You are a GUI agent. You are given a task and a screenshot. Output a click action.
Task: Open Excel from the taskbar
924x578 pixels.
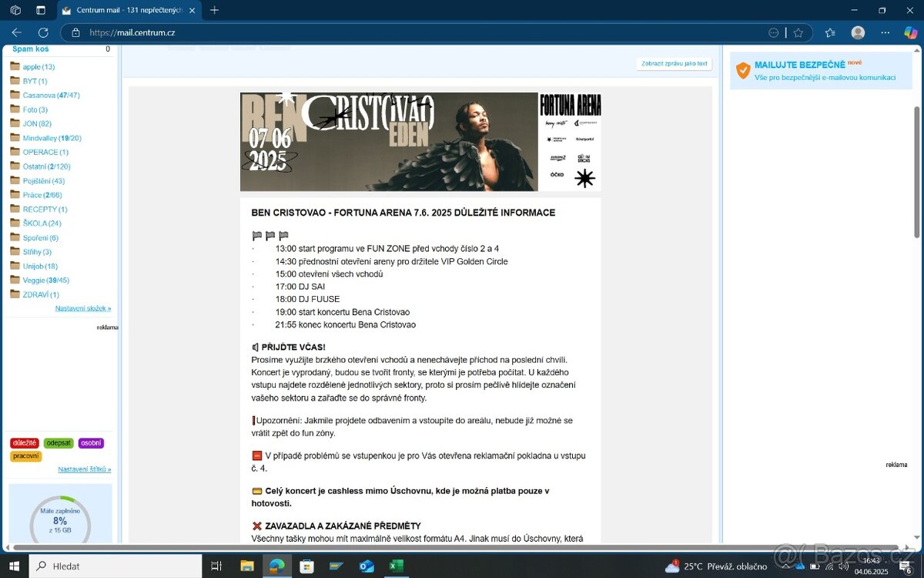click(396, 566)
